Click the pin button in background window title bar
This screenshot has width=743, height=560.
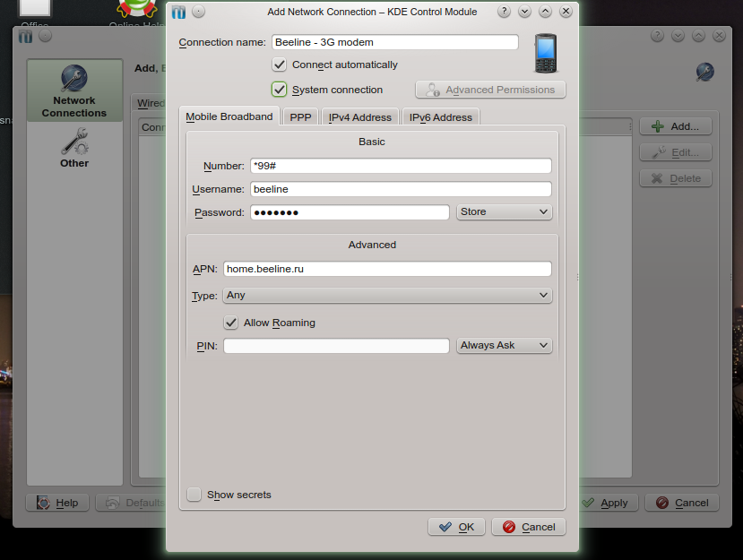pyautogui.click(x=45, y=36)
